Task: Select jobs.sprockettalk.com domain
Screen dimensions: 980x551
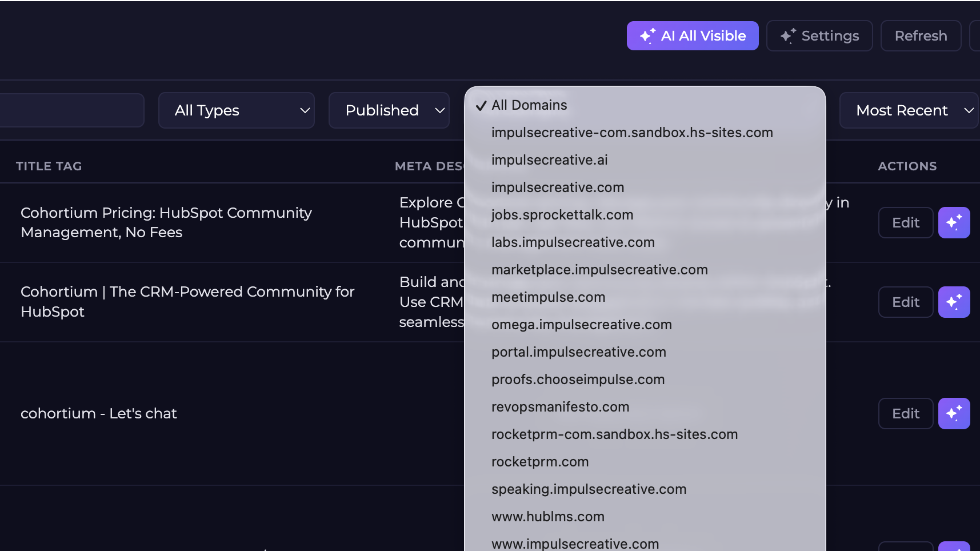Action: click(645, 215)
